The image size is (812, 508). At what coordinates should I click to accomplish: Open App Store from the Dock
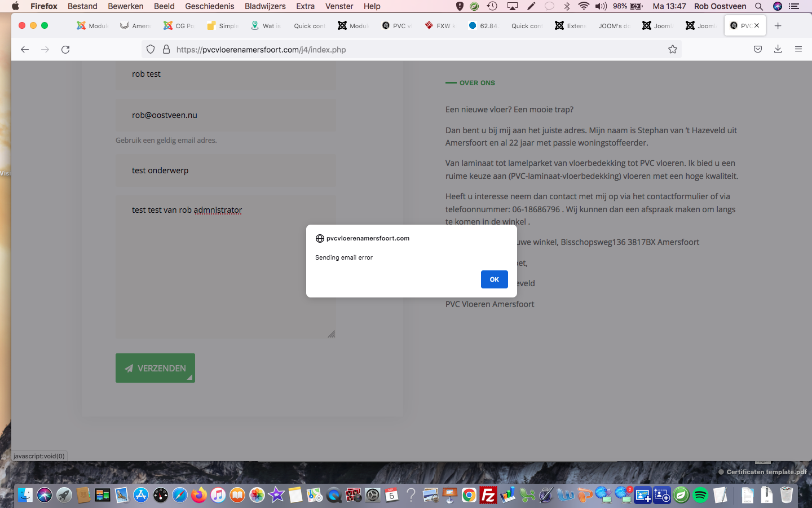pos(141,495)
